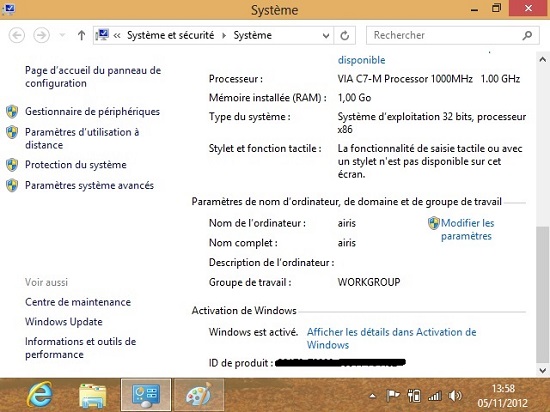Open Paramètres d'utilisation à distance
Image resolution: width=550 pixels, height=412 pixels.
click(82, 139)
